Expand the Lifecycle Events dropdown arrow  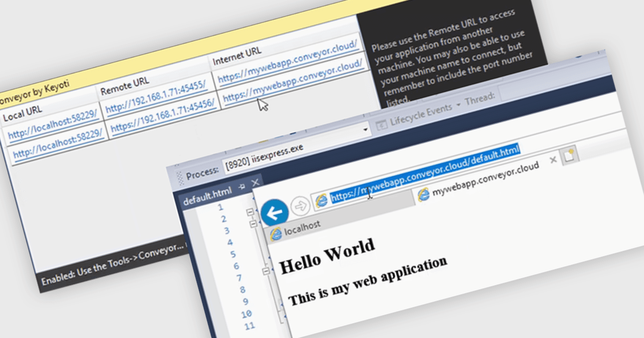pyautogui.click(x=458, y=104)
